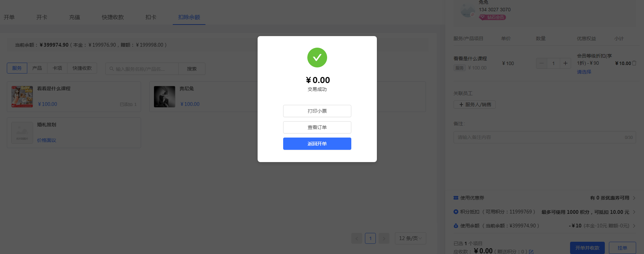The height and width of the screenshot is (254, 644).
Task: Delete the 看看是什么课程 line item via trash icon
Action: click(x=634, y=63)
